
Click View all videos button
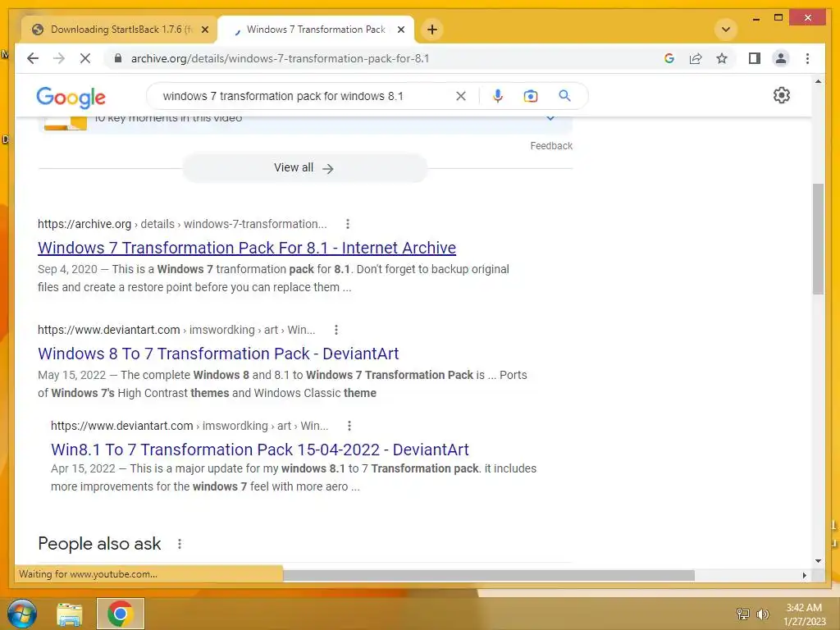tap(304, 168)
